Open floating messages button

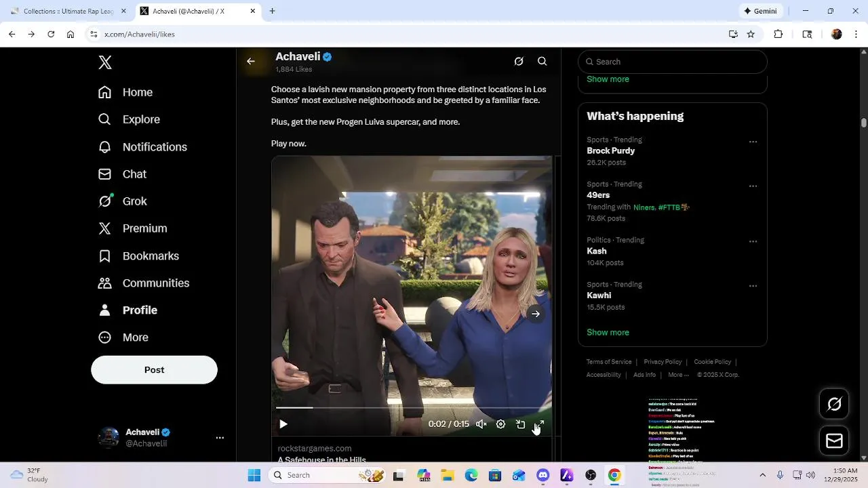(x=835, y=441)
